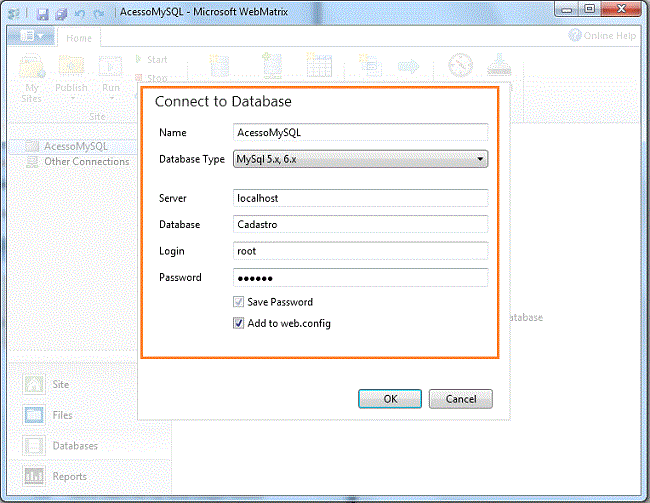Screen dimensions: 650x503
Task: Click the Password field
Action: [360, 277]
